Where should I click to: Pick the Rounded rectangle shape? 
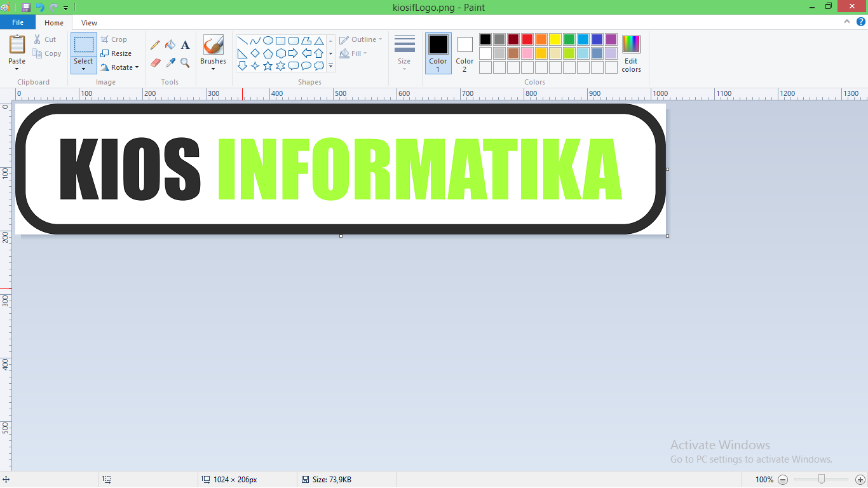click(294, 41)
